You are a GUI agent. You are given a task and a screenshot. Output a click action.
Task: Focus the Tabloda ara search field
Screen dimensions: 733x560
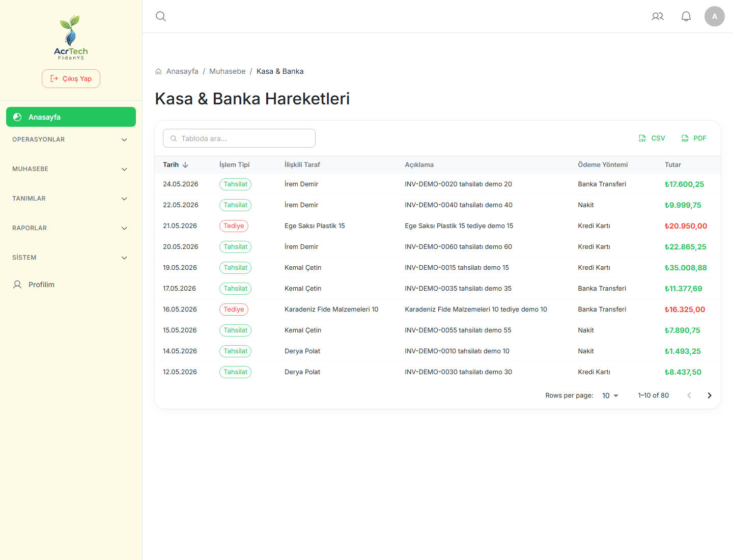[x=239, y=138]
